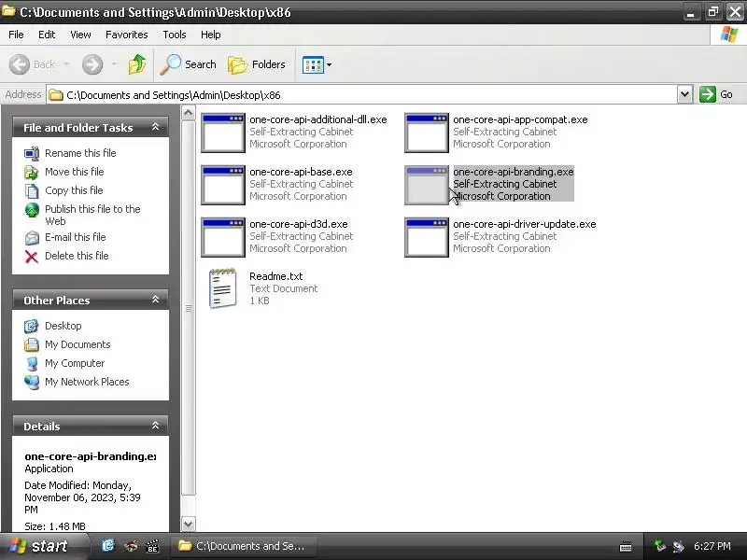Viewport: 747px width, 560px height.
Task: Go up one folder level
Action: [137, 64]
